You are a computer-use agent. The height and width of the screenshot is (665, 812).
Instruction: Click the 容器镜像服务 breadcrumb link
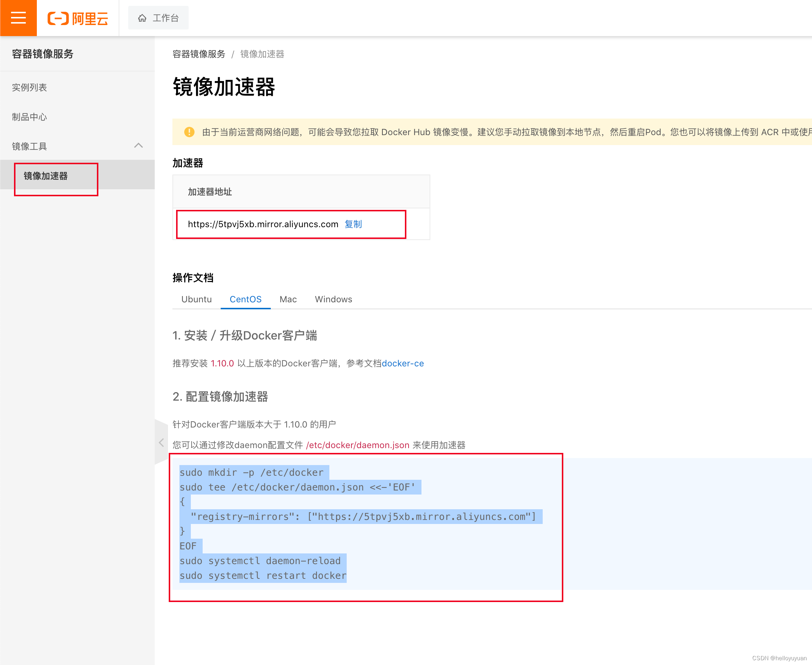tap(199, 54)
